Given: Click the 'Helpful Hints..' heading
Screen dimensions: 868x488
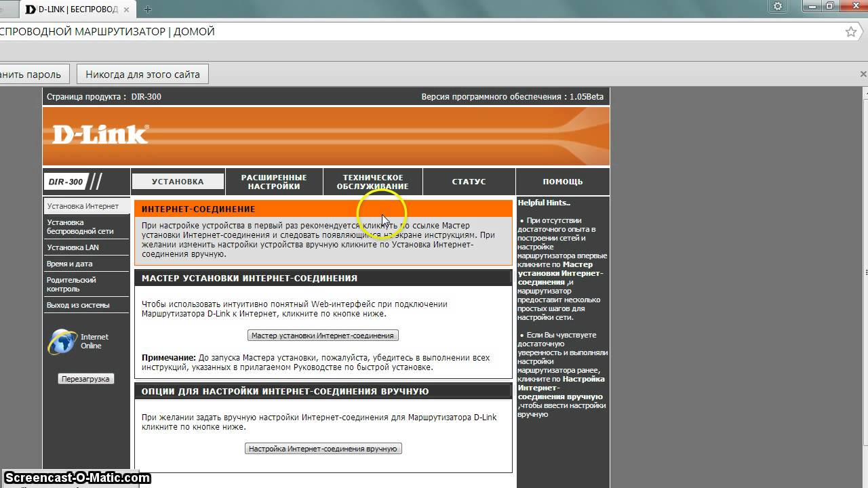Looking at the screenshot, I should 544,203.
